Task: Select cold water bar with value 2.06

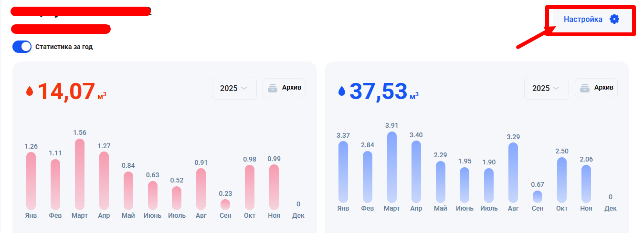Action: coord(586,184)
